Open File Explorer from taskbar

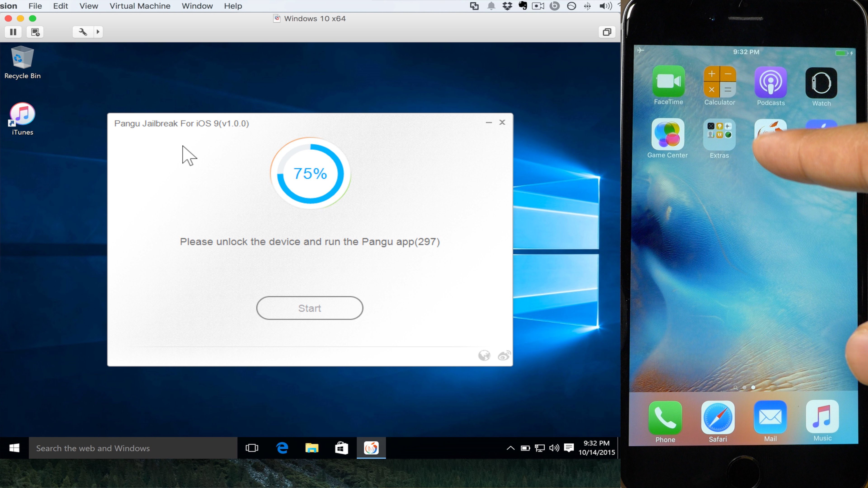(x=312, y=448)
